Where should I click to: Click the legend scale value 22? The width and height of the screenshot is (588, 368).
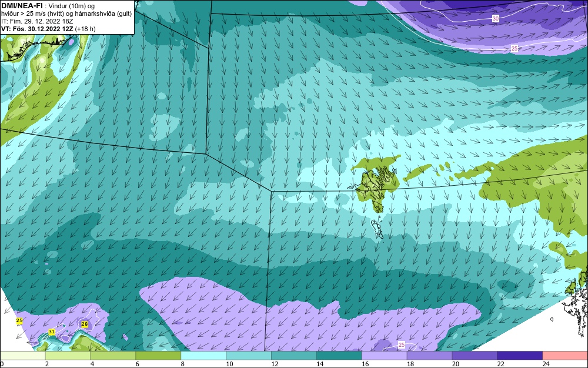coord(501,364)
